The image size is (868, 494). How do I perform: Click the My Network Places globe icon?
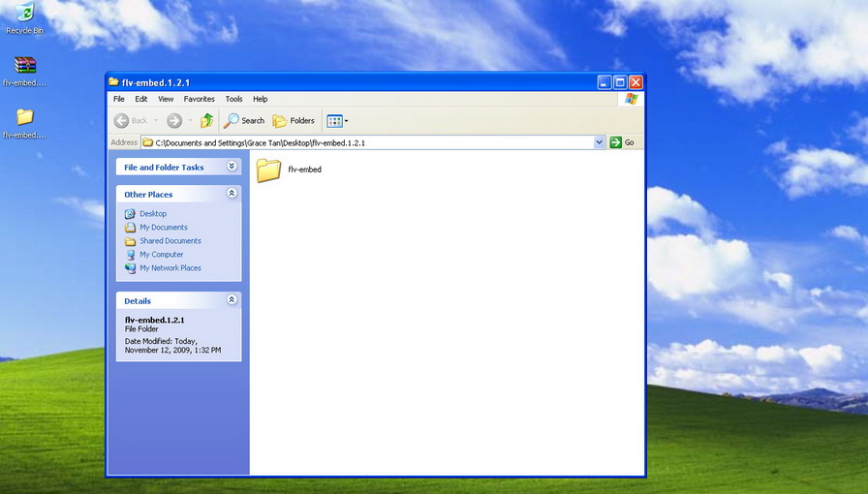130,268
